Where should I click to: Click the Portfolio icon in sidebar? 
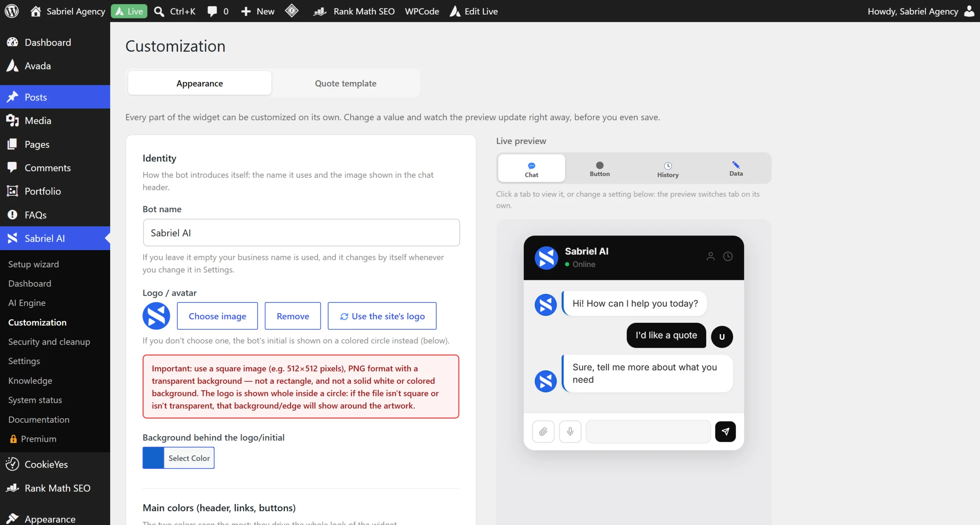pos(12,191)
